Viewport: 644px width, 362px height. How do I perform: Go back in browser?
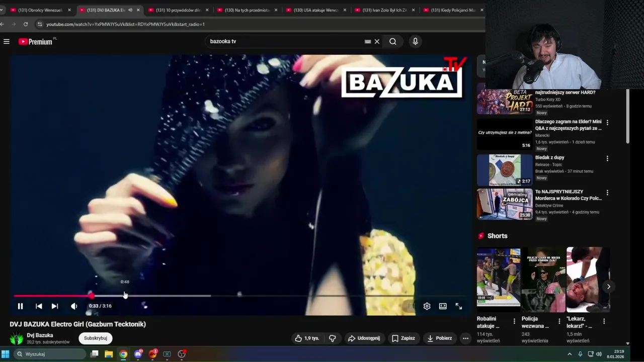click(2, 24)
